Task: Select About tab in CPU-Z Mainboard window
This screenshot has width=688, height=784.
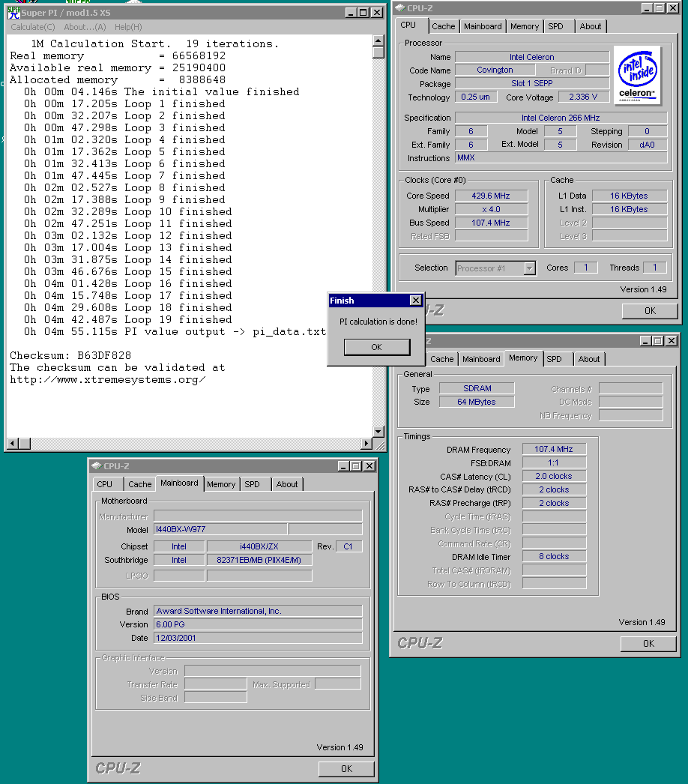Action: click(287, 484)
